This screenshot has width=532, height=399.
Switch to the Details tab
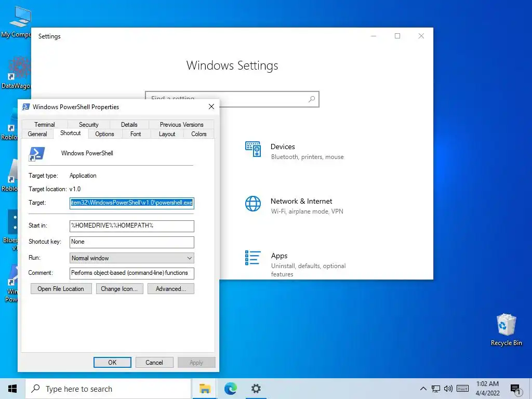pyautogui.click(x=129, y=125)
